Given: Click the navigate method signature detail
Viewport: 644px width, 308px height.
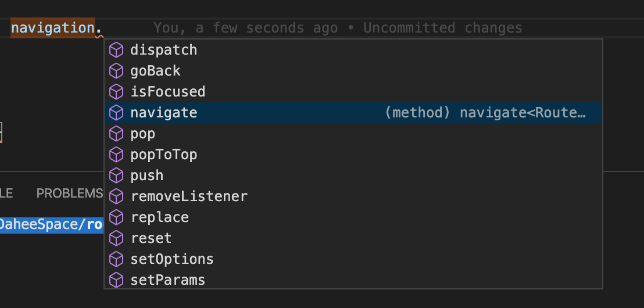Looking at the screenshot, I should tap(485, 113).
